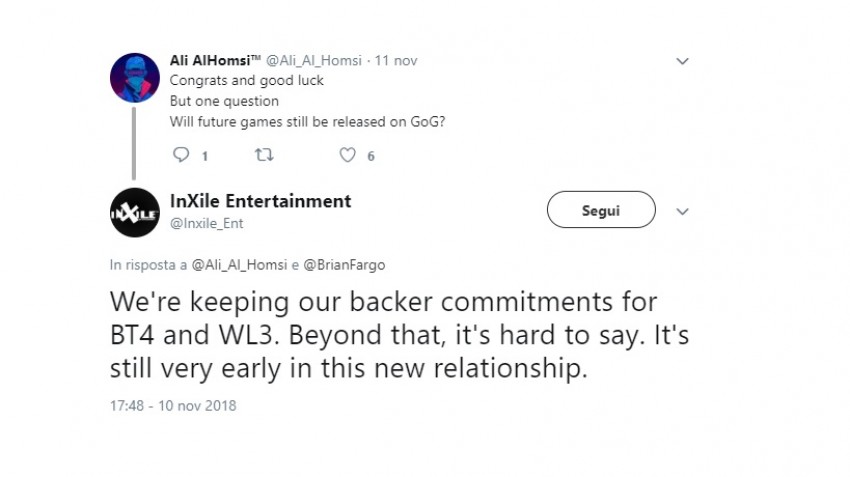Open the 11 nov timestamp link
Viewport: 850px width, 477px height.
click(396, 61)
